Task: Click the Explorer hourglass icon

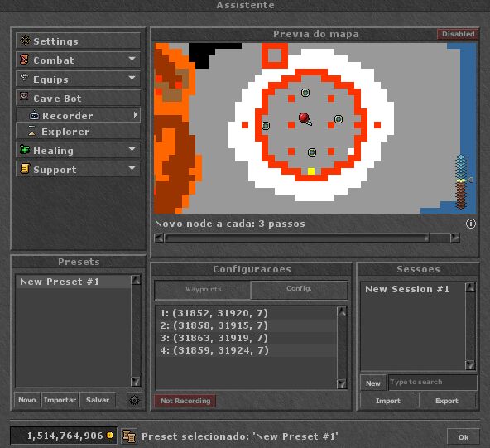Action: pyautogui.click(x=31, y=132)
